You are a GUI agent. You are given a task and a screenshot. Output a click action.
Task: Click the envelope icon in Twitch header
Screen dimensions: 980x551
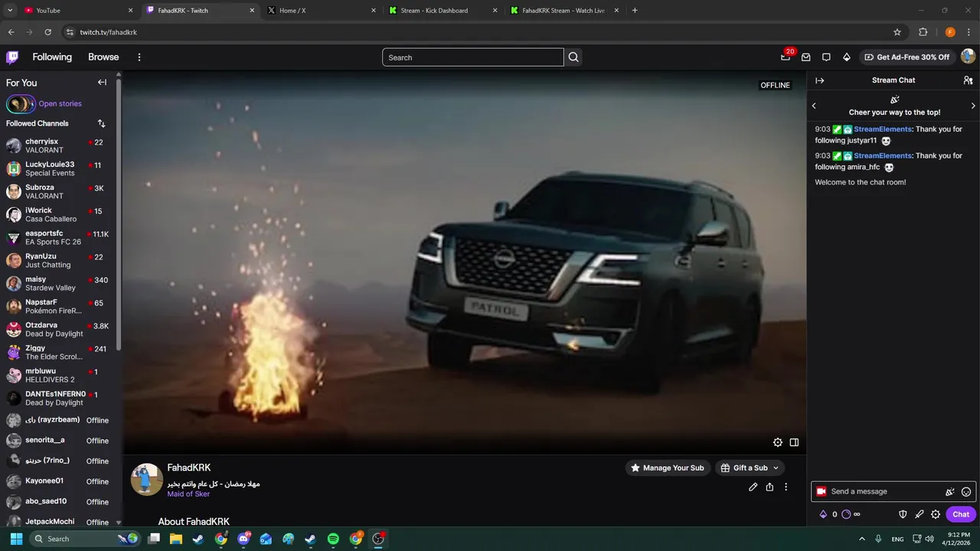pyautogui.click(x=806, y=57)
